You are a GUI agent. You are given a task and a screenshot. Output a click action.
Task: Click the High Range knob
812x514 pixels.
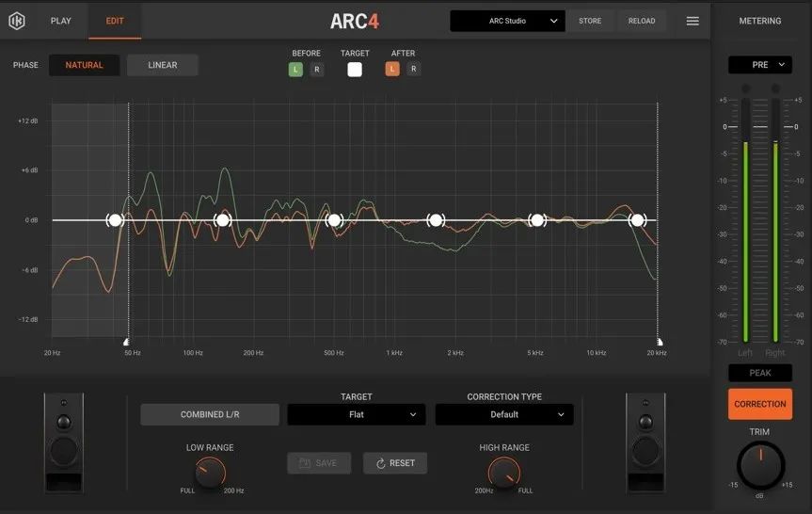click(504, 473)
